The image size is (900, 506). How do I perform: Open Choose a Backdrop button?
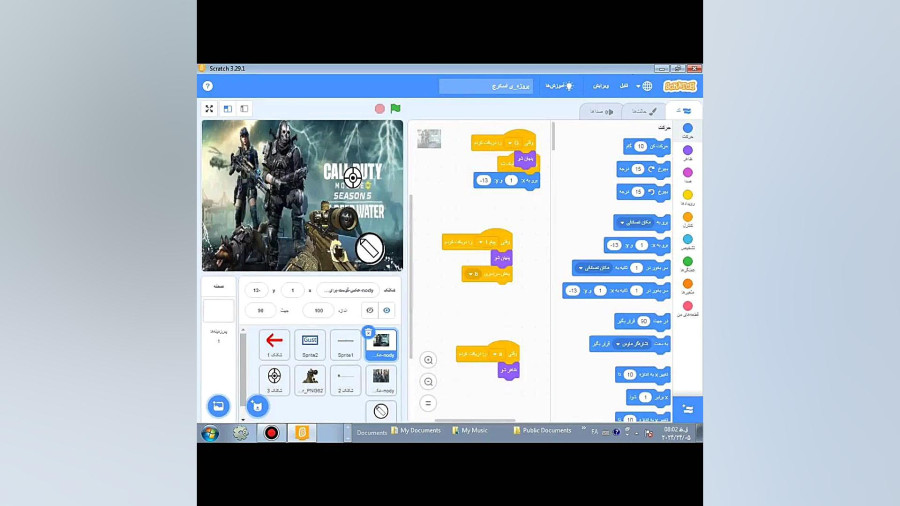click(218, 406)
